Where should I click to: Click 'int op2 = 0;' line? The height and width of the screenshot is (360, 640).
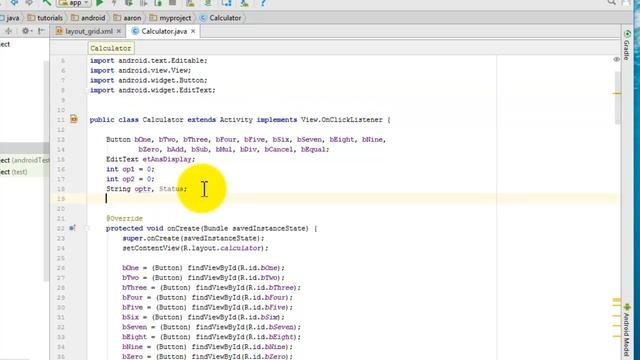[x=130, y=179]
